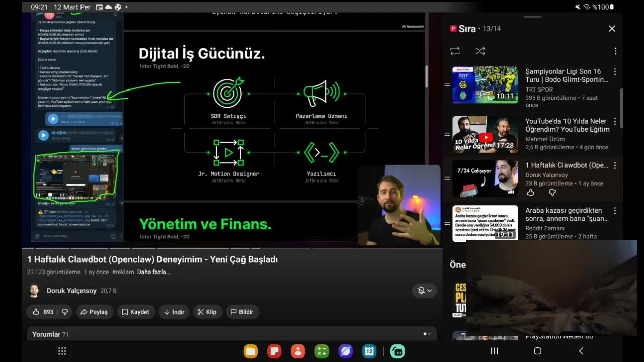Open the floating picture-in-picture window
Image resolution: width=644 pixels, height=362 pixels.
(552, 288)
